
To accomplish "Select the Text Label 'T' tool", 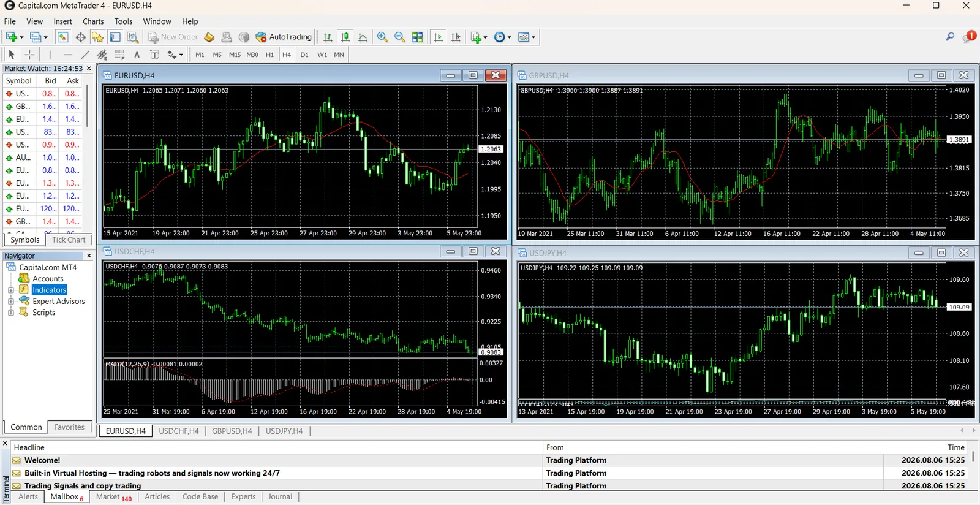I will 154,55.
